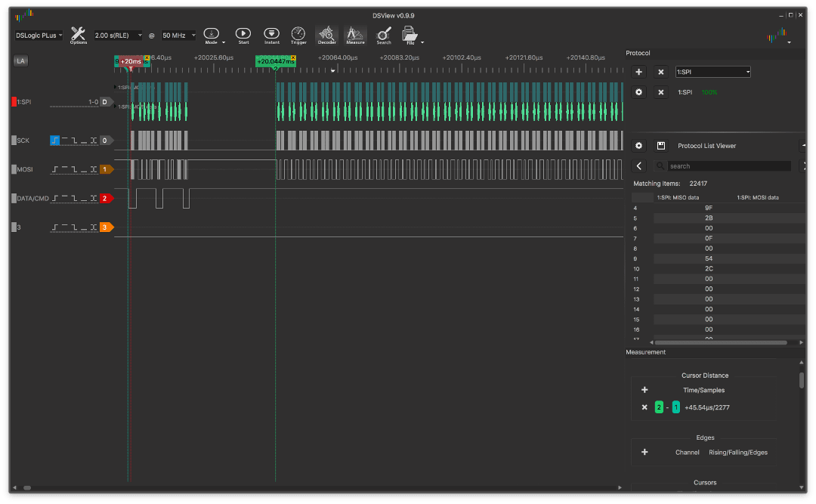Open the Trigger panel
Viewport: 816px width, 504px height.
298,35
